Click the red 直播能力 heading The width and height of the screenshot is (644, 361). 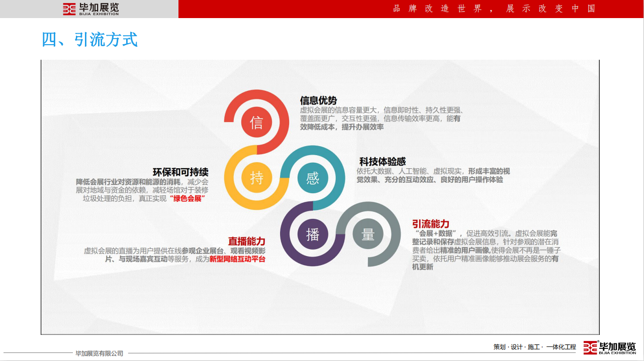click(x=246, y=241)
